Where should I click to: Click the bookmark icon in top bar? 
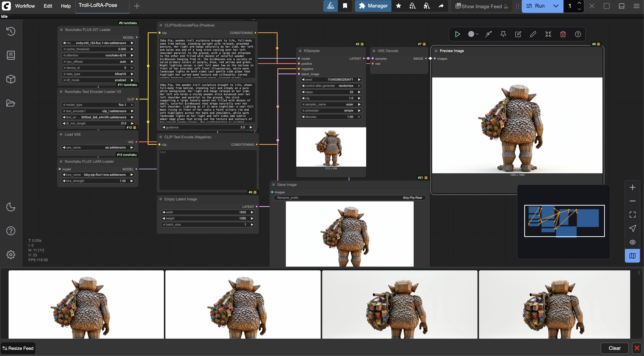(345, 6)
